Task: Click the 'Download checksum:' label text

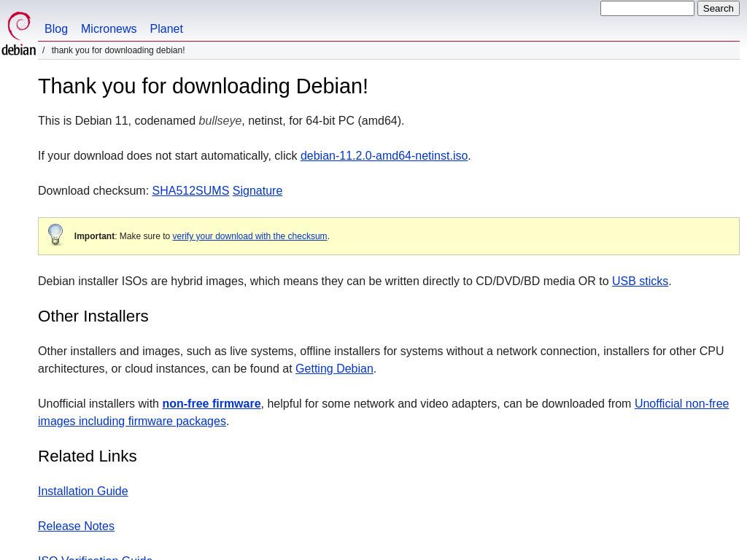Action: coord(93,190)
